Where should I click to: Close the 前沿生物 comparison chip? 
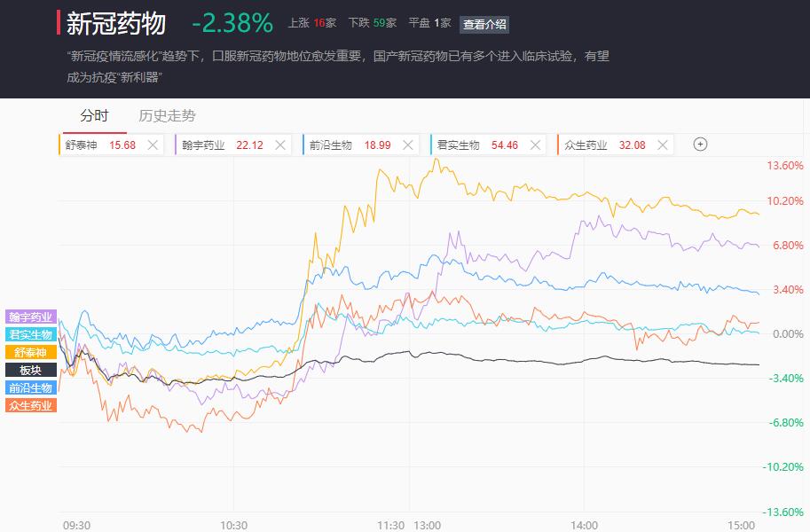click(408, 145)
